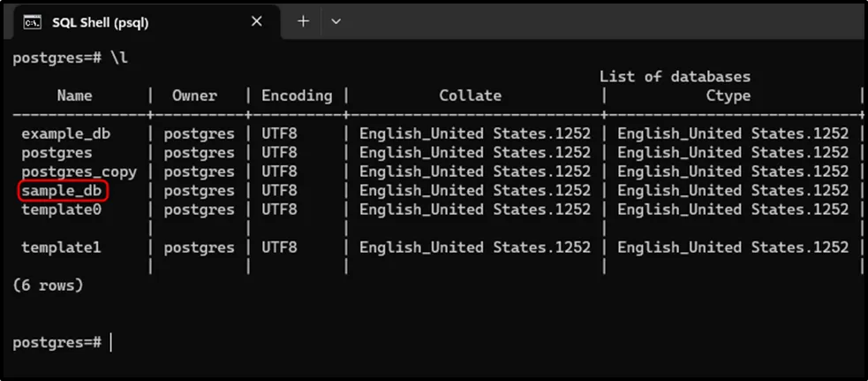
Task: Click the Ctype column header
Action: click(728, 95)
